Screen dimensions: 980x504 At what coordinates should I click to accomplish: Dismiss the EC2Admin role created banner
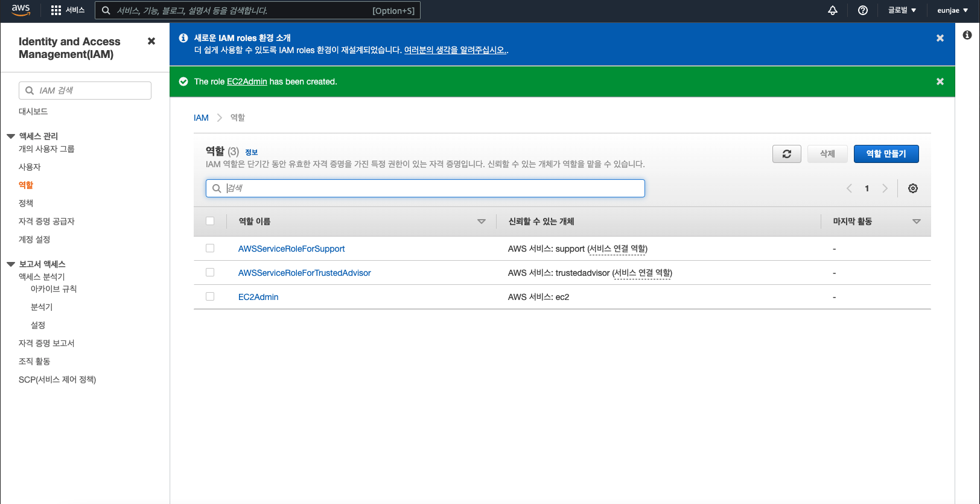point(940,81)
